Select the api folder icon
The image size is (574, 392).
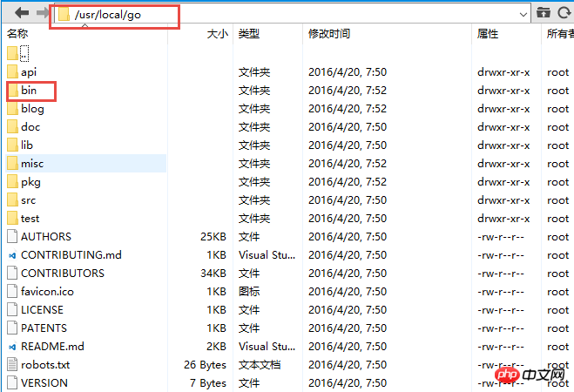pos(12,71)
